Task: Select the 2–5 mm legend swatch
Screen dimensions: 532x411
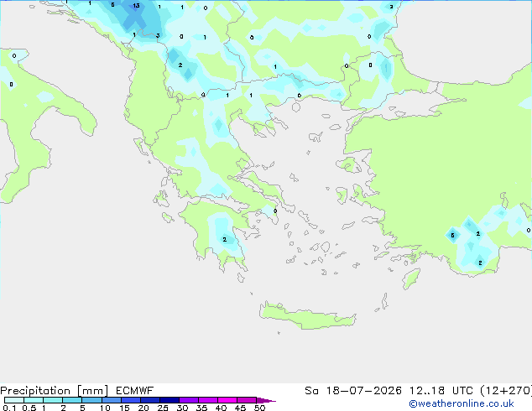Action: [72, 400]
